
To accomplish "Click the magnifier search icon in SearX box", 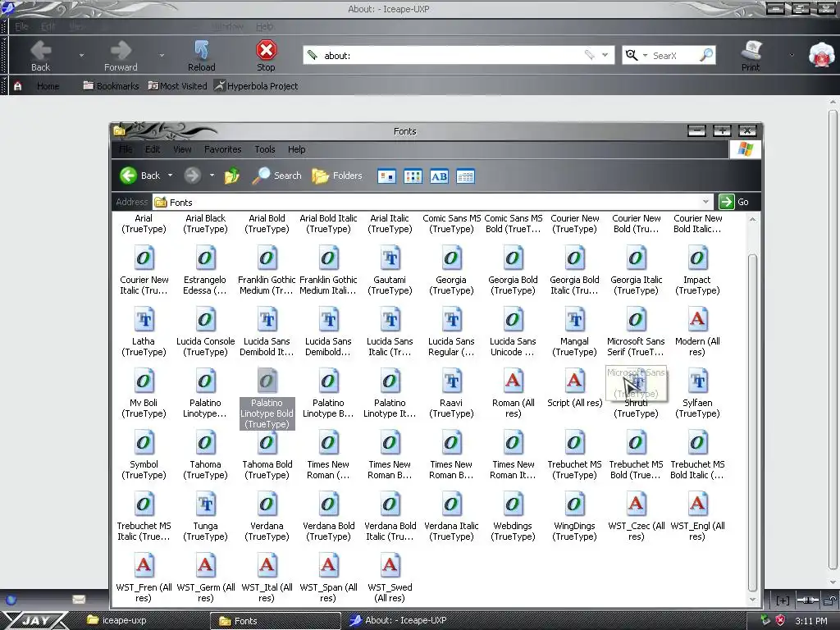I will pyautogui.click(x=706, y=55).
